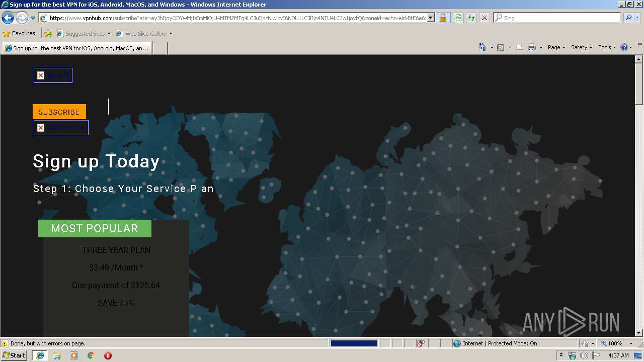644x362 pixels.
Task: Refresh the page with green arrows
Action: click(x=471, y=18)
